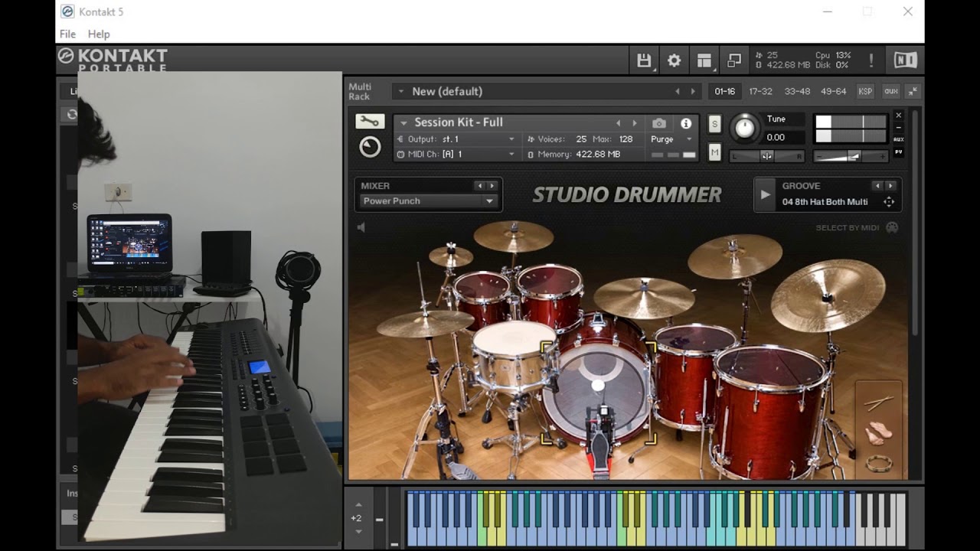Click the 04 8th Hat Both Multi groove name

[825, 202]
